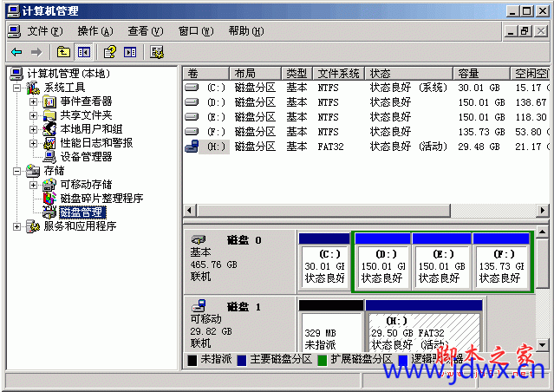Click the System Tools icon in tree
The height and width of the screenshot is (392, 554).
[33, 88]
